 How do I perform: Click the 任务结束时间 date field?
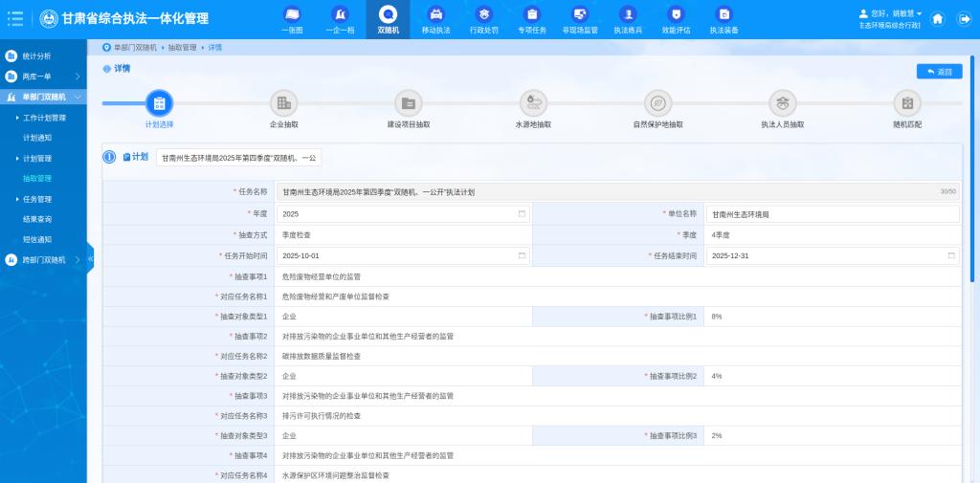[x=832, y=255]
